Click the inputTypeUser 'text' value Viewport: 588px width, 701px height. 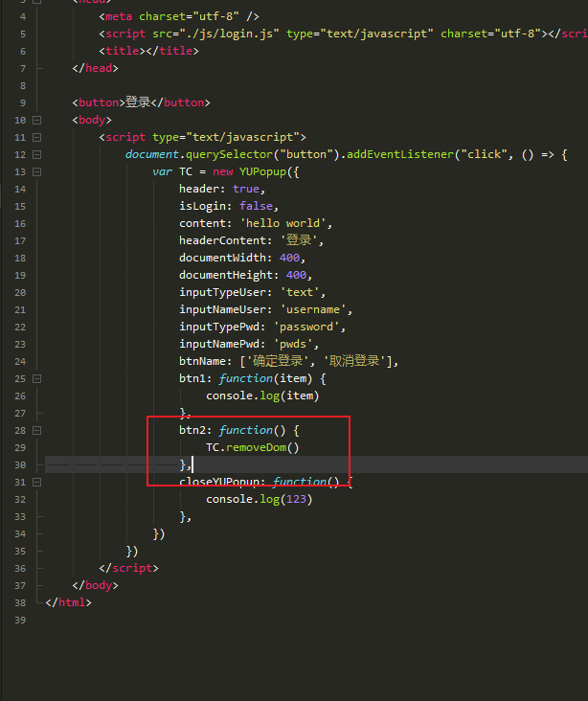point(300,292)
